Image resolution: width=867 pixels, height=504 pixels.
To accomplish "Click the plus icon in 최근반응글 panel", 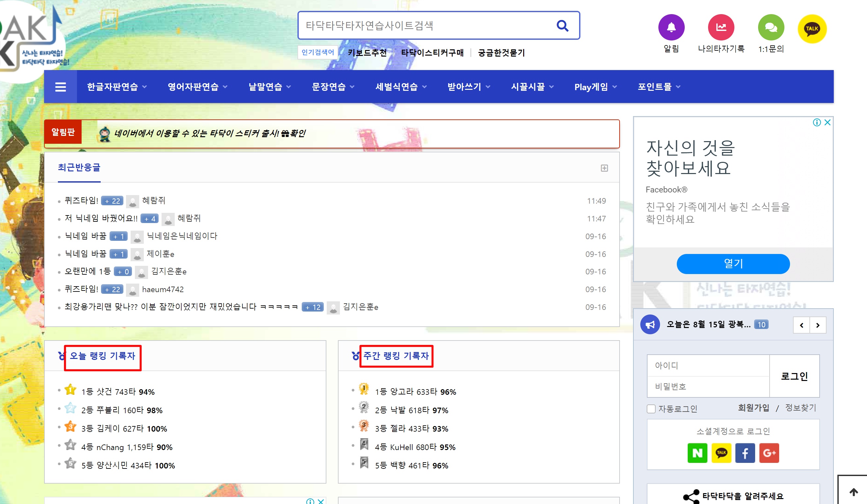I will click(604, 168).
